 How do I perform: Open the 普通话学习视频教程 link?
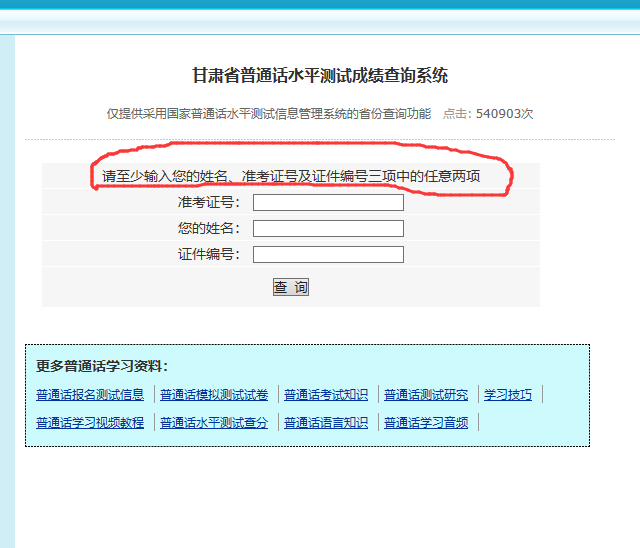(90, 423)
